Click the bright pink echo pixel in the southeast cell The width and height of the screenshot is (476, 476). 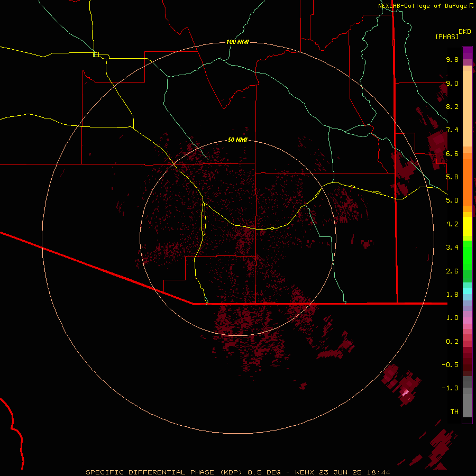click(x=405, y=393)
